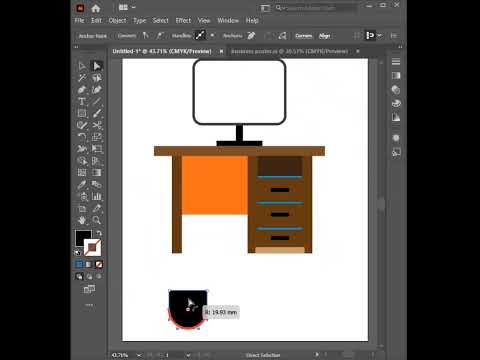The image size is (480, 360).
Task: Open the Gradient panel icon on right dock
Action: click(x=396, y=76)
